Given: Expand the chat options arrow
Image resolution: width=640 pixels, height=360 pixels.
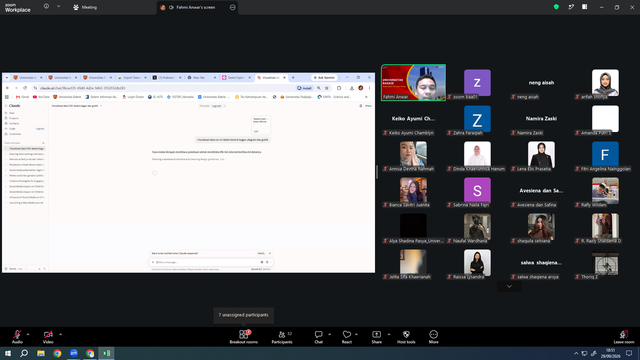Looking at the screenshot, I should [329, 334].
